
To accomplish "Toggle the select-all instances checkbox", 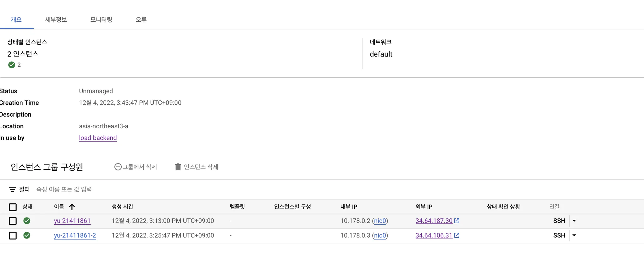I will [13, 207].
